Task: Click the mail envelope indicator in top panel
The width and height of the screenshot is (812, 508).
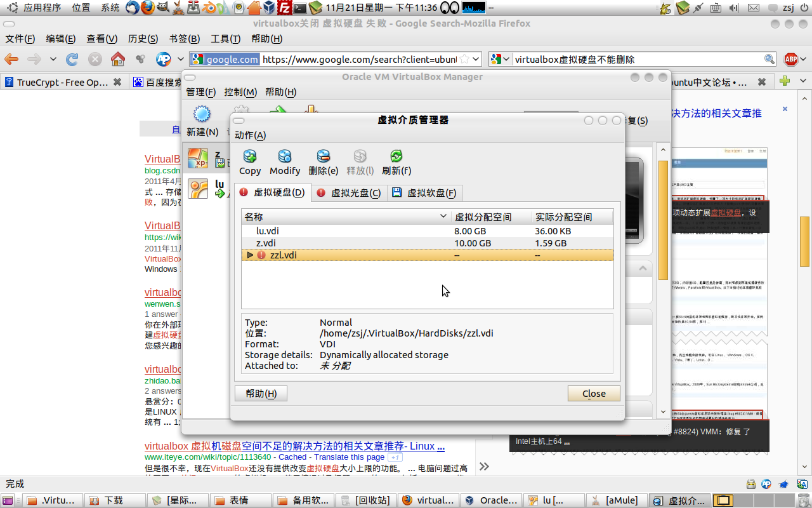Action: coord(753,8)
